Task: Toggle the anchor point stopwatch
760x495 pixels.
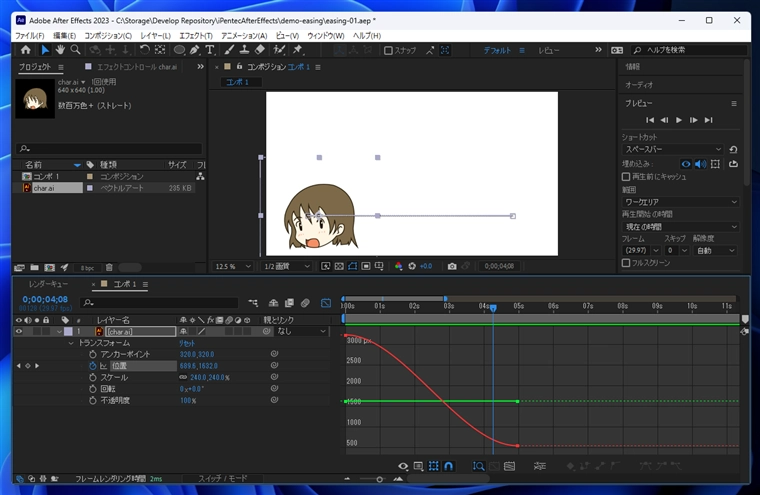Action: [x=93, y=354]
